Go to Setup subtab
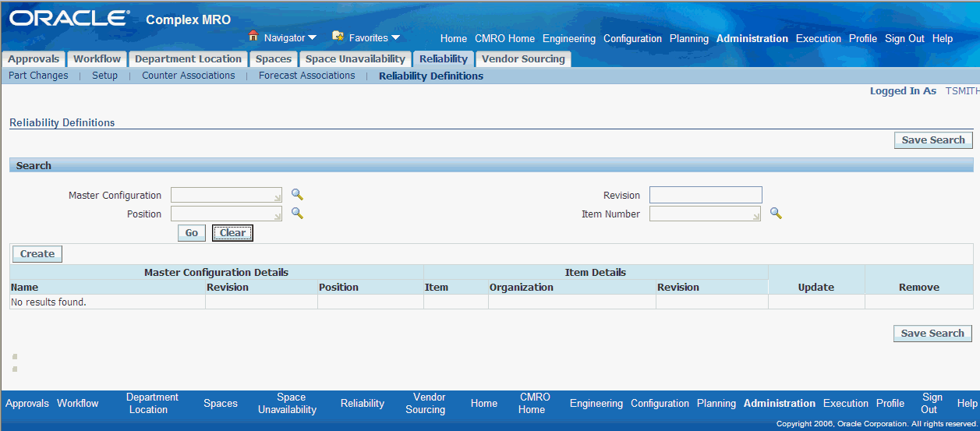The width and height of the screenshot is (980, 431). pos(104,76)
